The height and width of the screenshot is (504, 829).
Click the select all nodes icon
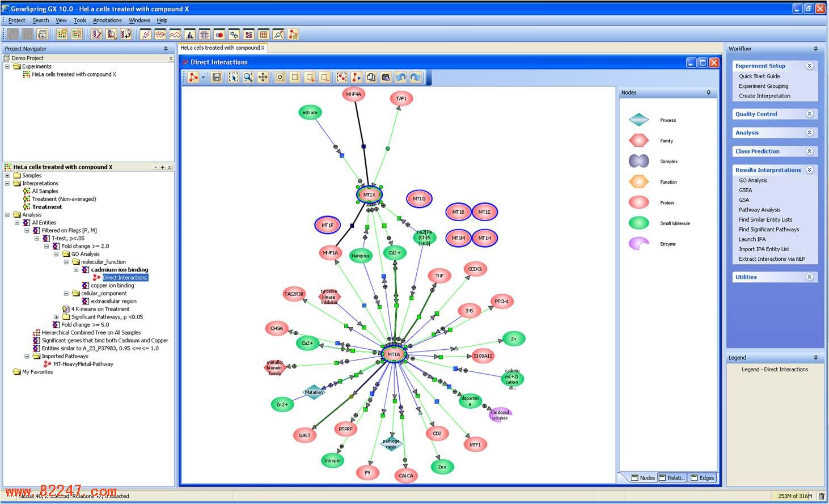(x=341, y=77)
